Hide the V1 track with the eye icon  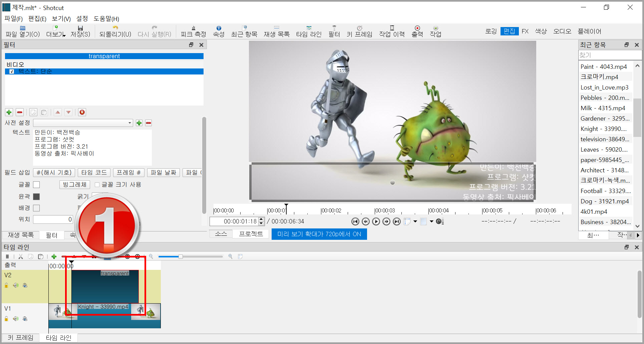click(x=25, y=319)
